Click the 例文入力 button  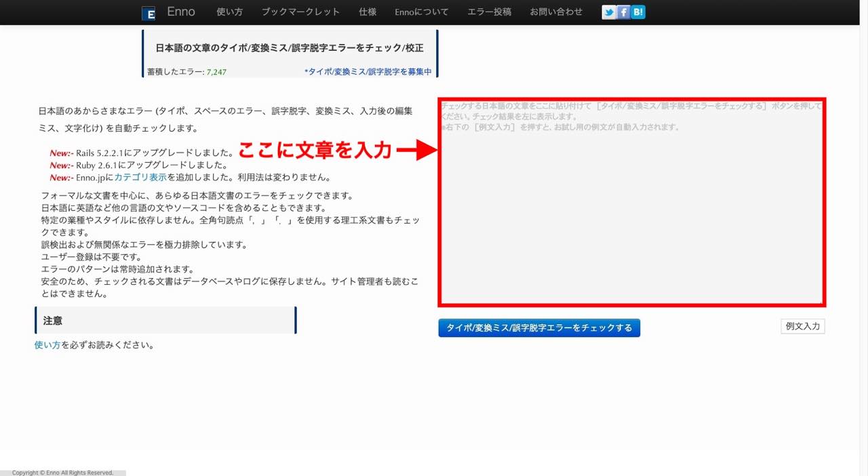[x=803, y=326]
